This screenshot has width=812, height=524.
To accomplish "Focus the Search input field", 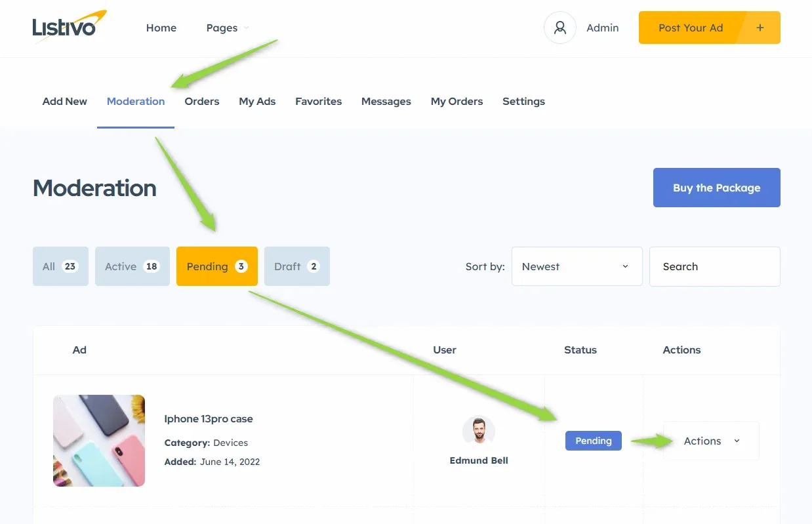I will 715,266.
